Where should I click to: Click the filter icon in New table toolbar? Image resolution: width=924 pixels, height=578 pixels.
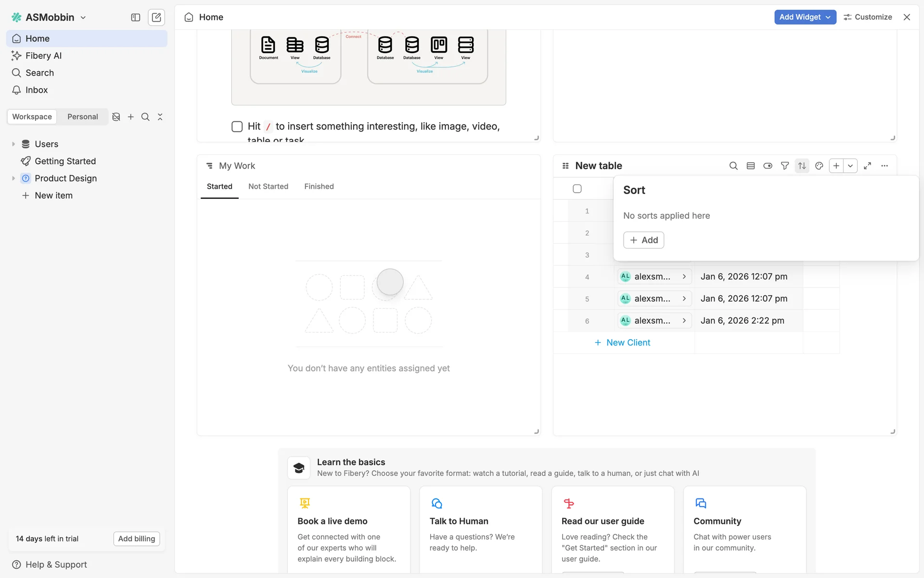click(x=784, y=166)
